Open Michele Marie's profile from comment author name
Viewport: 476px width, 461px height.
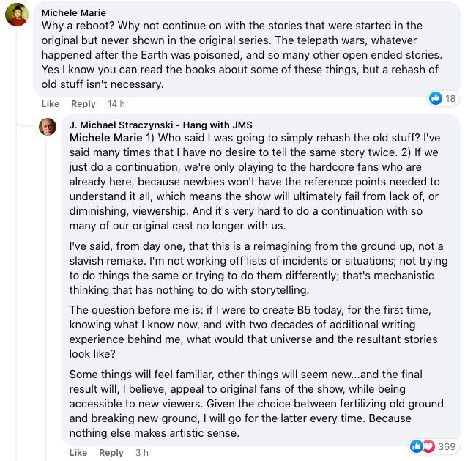(x=74, y=12)
